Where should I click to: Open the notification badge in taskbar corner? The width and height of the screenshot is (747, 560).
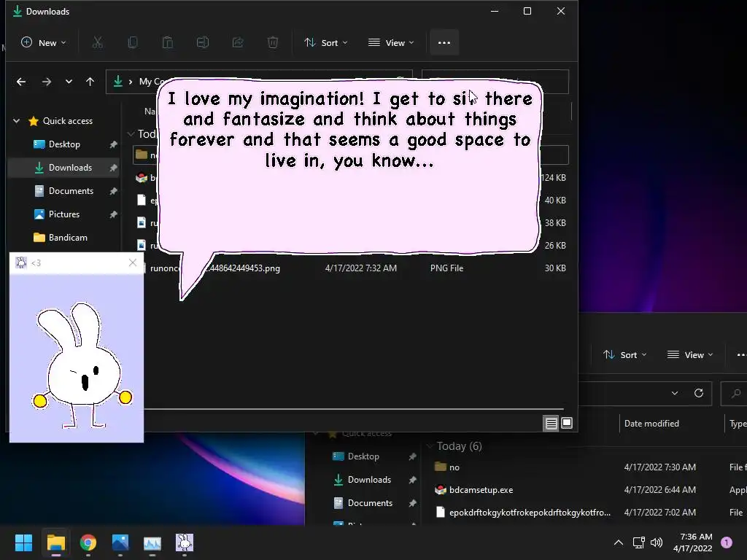tap(727, 542)
